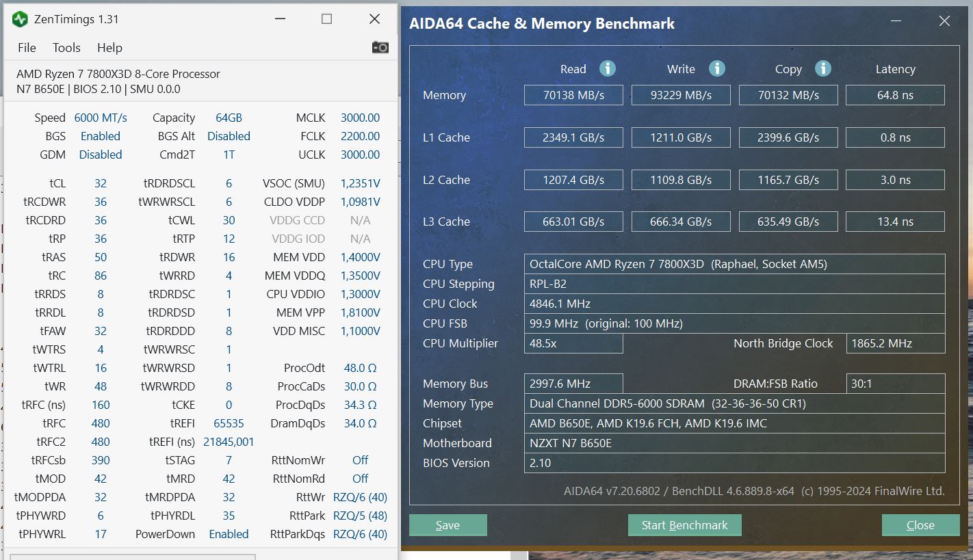The image size is (973, 560).
Task: Click the L2 Cache Read value 1207.4 GB/s
Action: pos(573,180)
